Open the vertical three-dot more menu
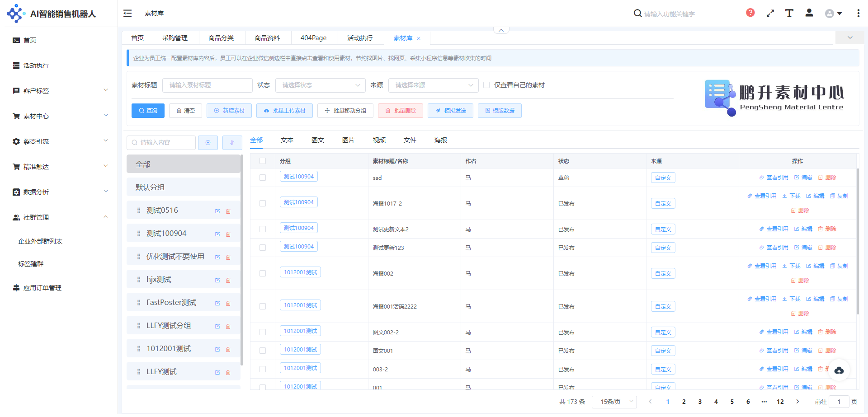The image size is (868, 417). tap(858, 13)
